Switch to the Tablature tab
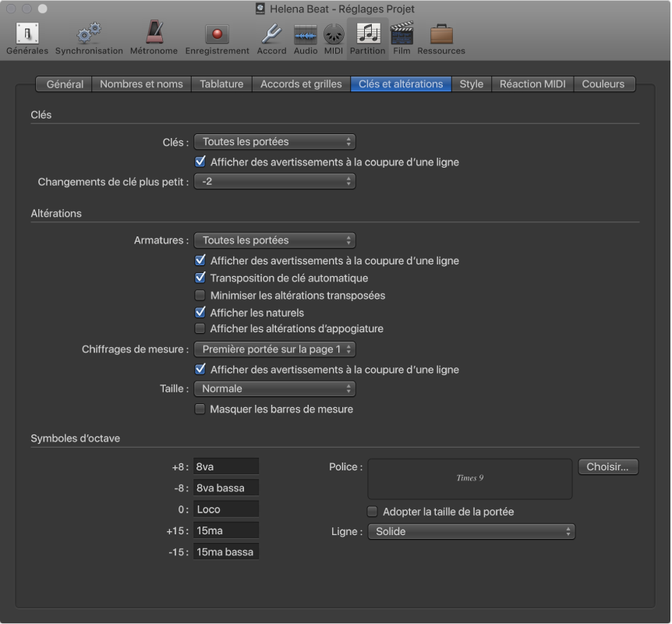This screenshot has height=624, width=672. click(x=221, y=84)
